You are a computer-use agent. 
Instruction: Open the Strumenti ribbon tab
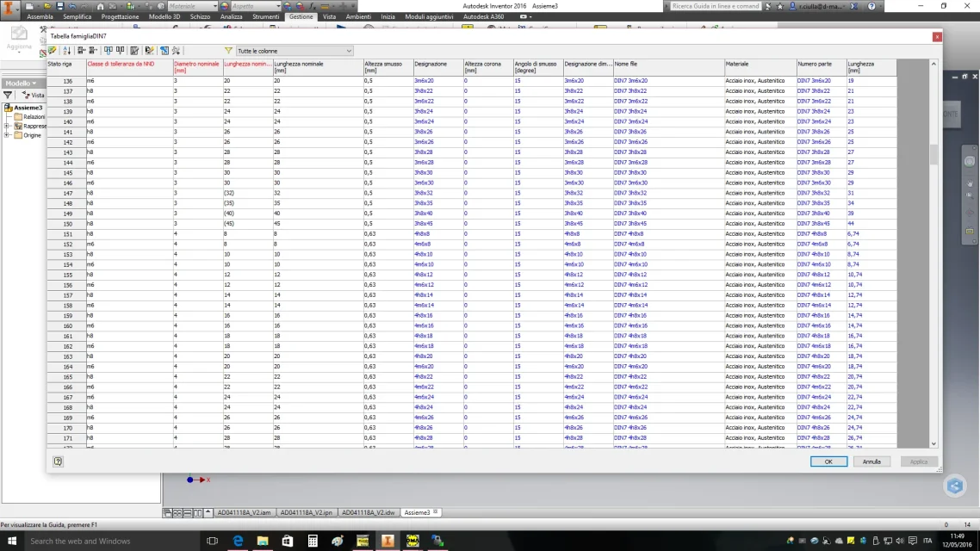265,17
